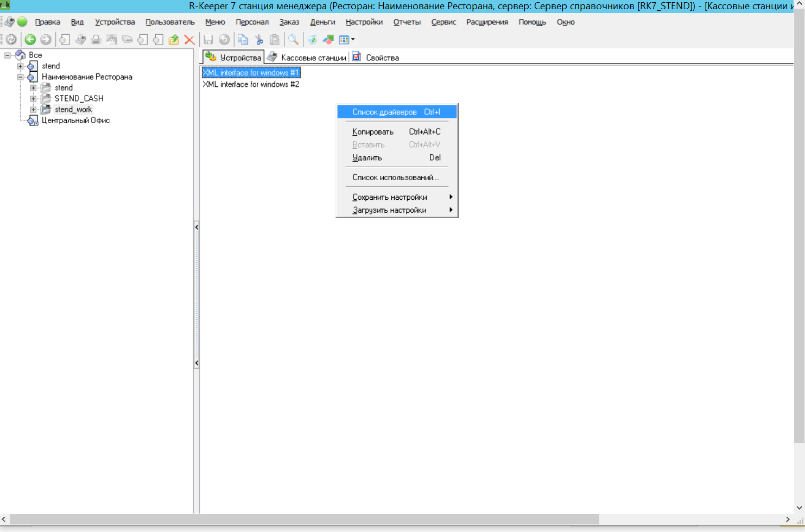The height and width of the screenshot is (532, 805).
Task: Open the Свойства tab
Action: click(x=382, y=58)
